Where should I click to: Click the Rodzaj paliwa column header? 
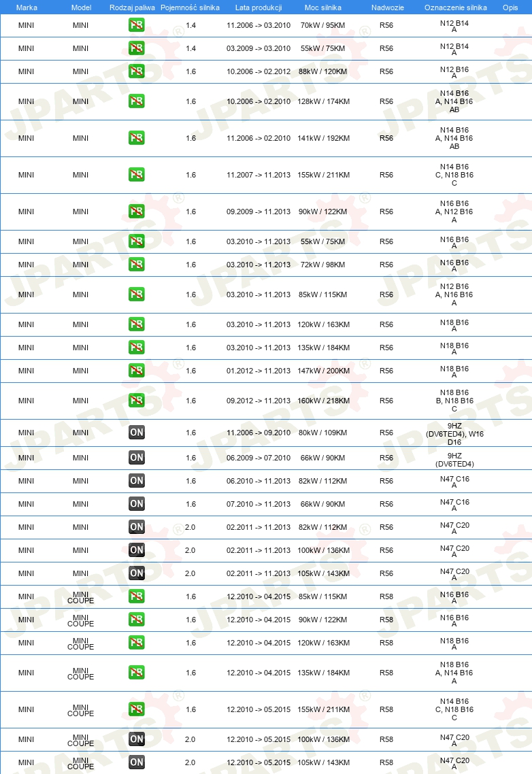[132, 7]
